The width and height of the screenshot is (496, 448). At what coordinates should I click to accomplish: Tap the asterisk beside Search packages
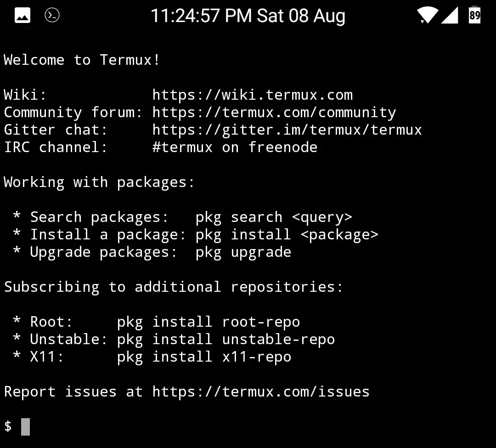tap(16, 216)
